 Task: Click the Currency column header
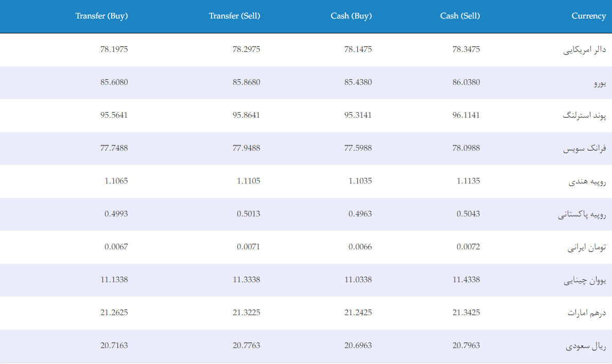pos(589,16)
